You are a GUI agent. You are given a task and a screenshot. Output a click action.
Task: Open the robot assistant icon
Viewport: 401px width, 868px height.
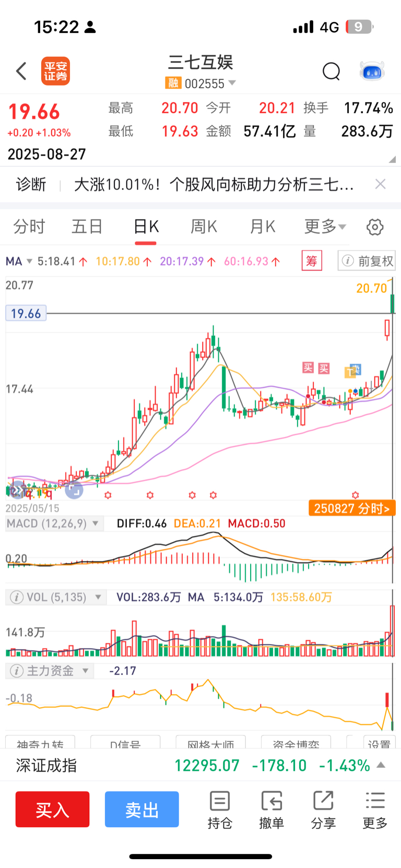[372, 71]
